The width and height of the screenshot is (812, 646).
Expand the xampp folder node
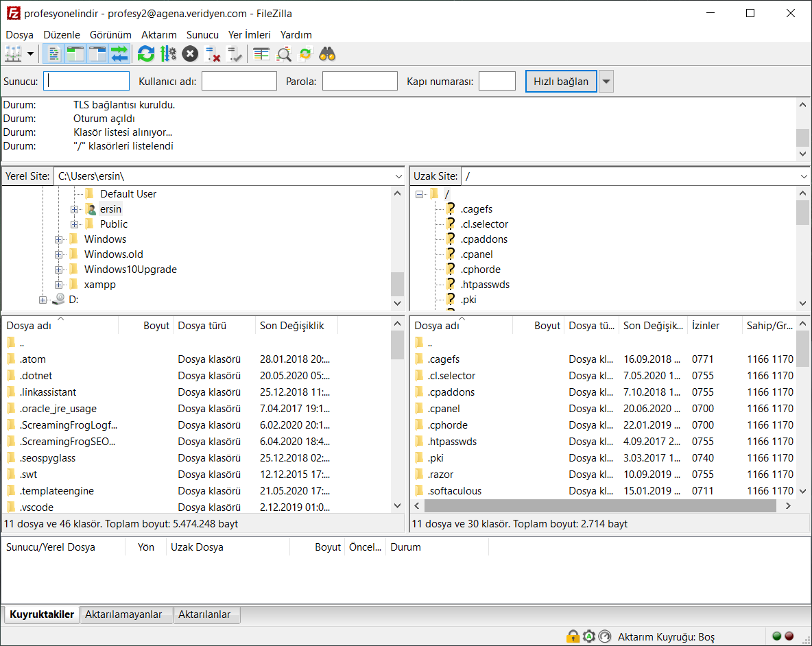58,285
